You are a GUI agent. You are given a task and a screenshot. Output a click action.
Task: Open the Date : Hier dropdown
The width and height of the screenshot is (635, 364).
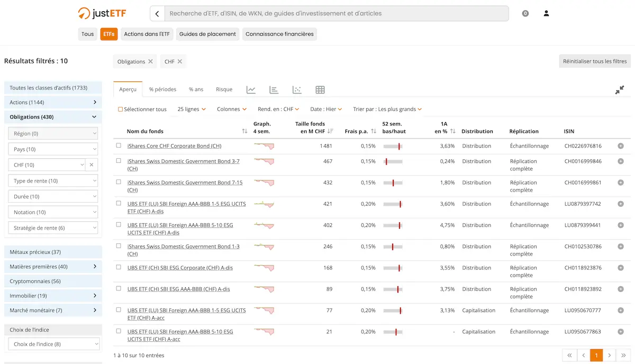click(326, 110)
